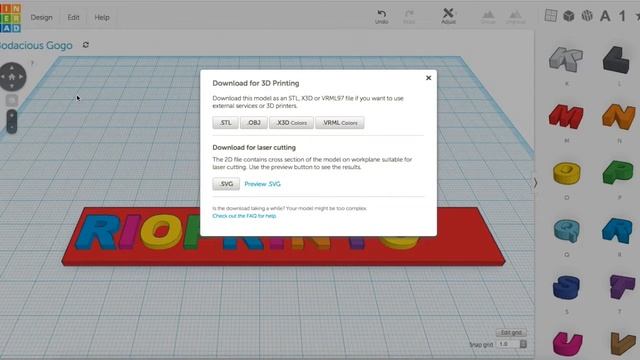Select the blue R on the workplane
The width and height of the screenshot is (640, 360).
point(99,232)
